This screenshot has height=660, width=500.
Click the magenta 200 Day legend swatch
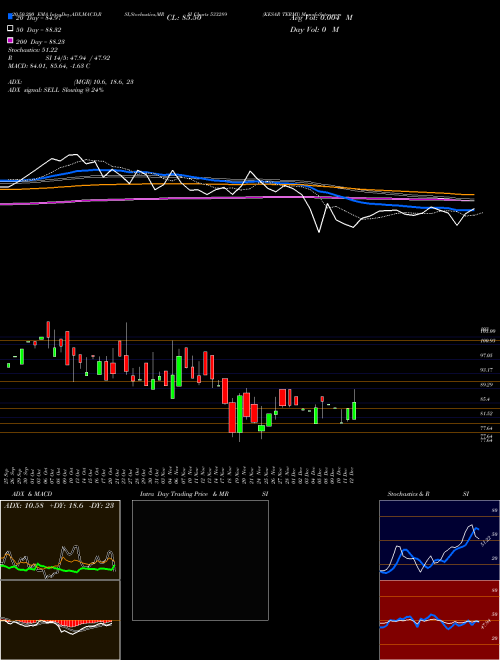(x=10, y=40)
